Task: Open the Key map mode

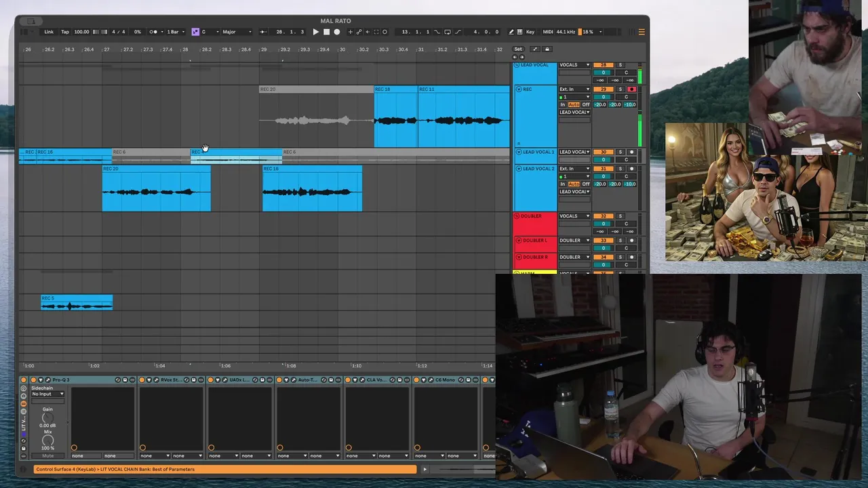Action: coord(530,32)
